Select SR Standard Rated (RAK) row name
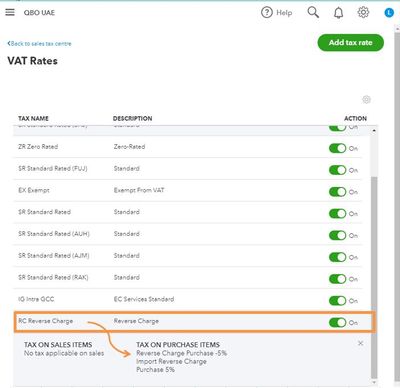This screenshot has width=400, height=388. [53, 277]
